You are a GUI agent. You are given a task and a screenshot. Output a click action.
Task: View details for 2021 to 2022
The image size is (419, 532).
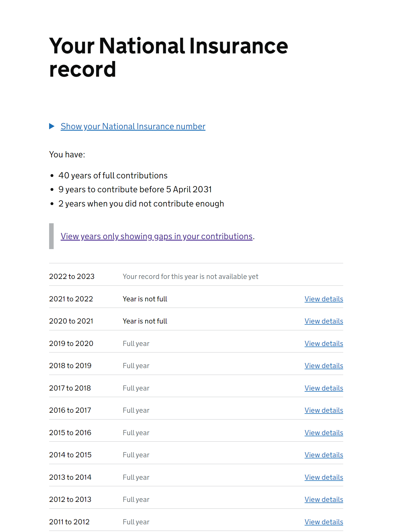coord(324,299)
